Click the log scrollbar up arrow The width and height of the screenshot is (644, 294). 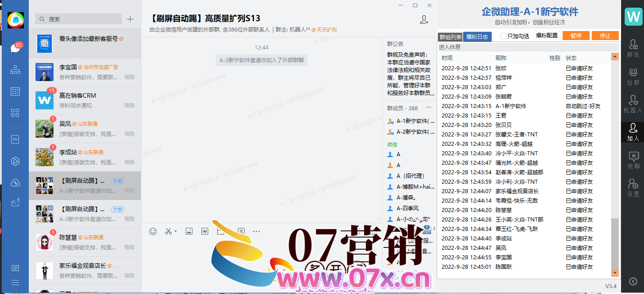pyautogui.click(x=615, y=57)
